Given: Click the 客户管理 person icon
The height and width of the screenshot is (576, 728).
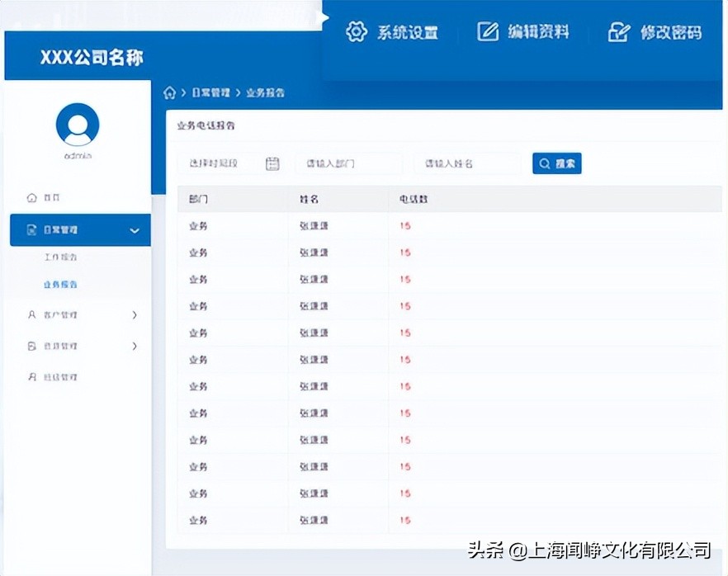Looking at the screenshot, I should tap(31, 314).
